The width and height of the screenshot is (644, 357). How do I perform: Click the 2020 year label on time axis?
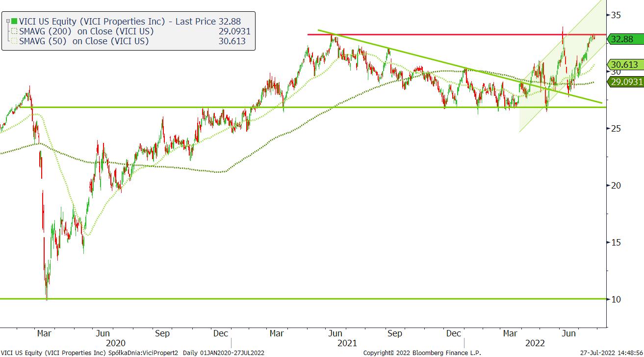[116, 343]
